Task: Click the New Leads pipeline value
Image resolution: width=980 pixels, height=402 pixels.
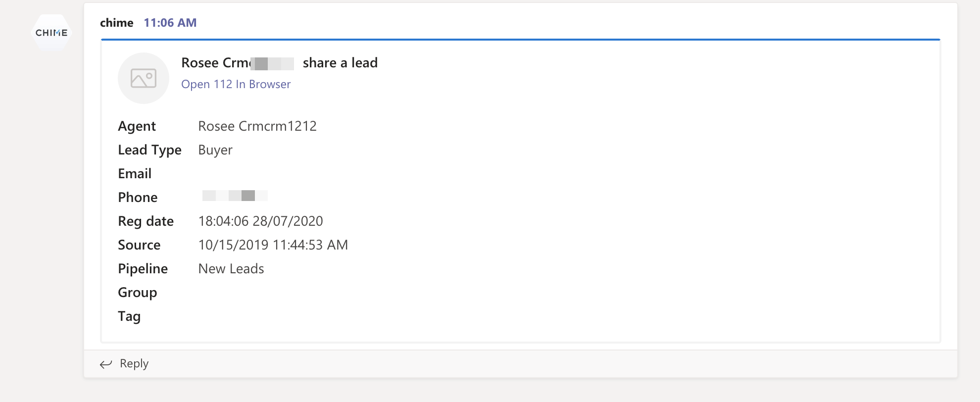Action: tap(231, 269)
